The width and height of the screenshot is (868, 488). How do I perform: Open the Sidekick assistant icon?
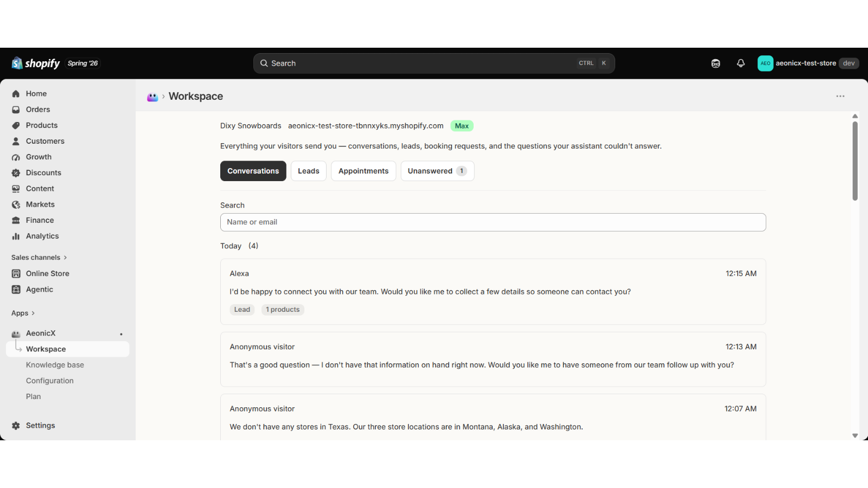(x=716, y=63)
